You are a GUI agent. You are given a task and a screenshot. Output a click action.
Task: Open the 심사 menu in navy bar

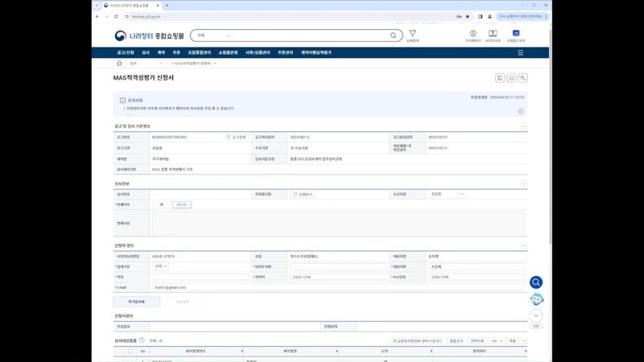(x=146, y=52)
